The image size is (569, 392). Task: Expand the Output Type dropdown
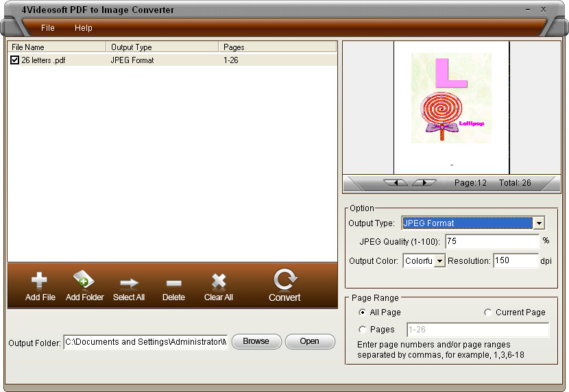click(539, 223)
